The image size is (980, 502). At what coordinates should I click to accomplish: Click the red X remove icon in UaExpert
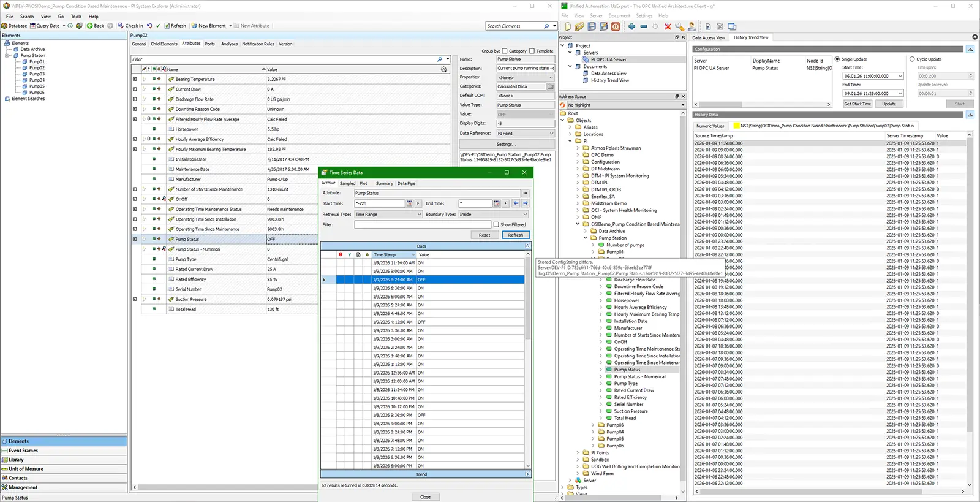point(668,26)
